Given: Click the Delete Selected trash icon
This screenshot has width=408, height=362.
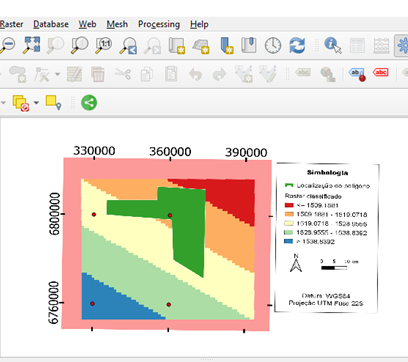Looking at the screenshot, I should pyautogui.click(x=98, y=74).
